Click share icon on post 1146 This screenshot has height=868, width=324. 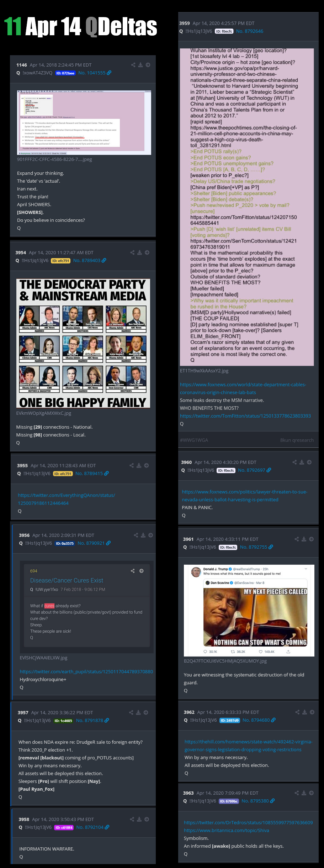coord(133,65)
